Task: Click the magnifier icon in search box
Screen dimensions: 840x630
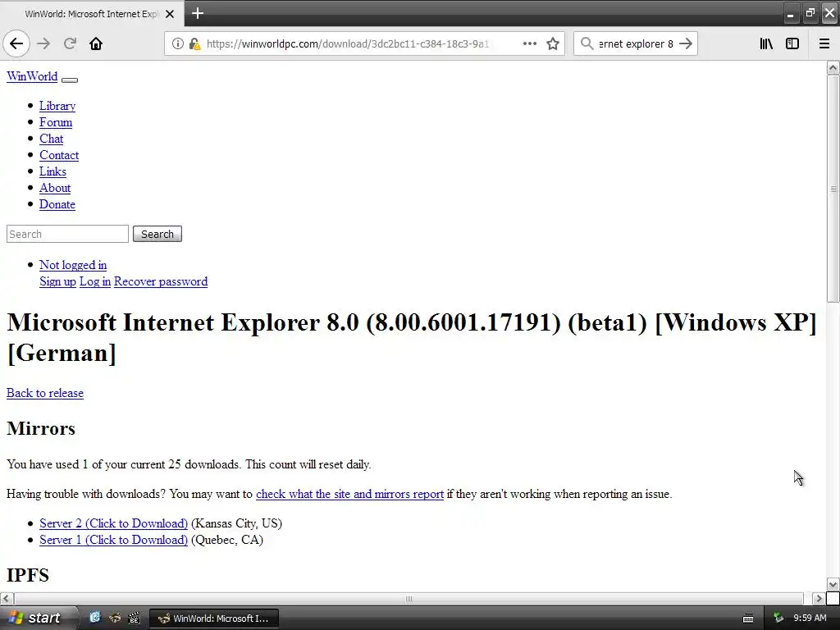Action: (x=587, y=43)
